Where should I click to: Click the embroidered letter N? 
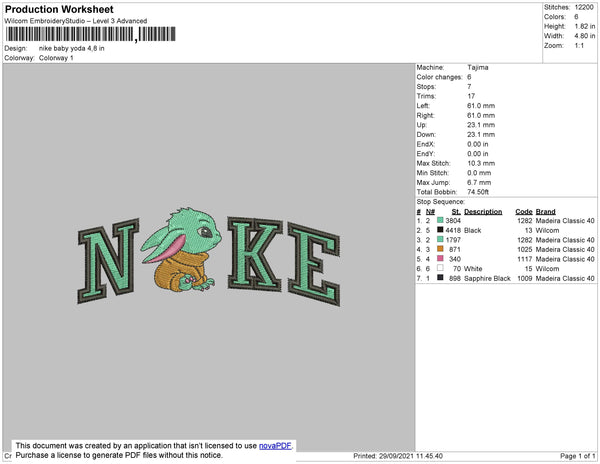pos(108,261)
